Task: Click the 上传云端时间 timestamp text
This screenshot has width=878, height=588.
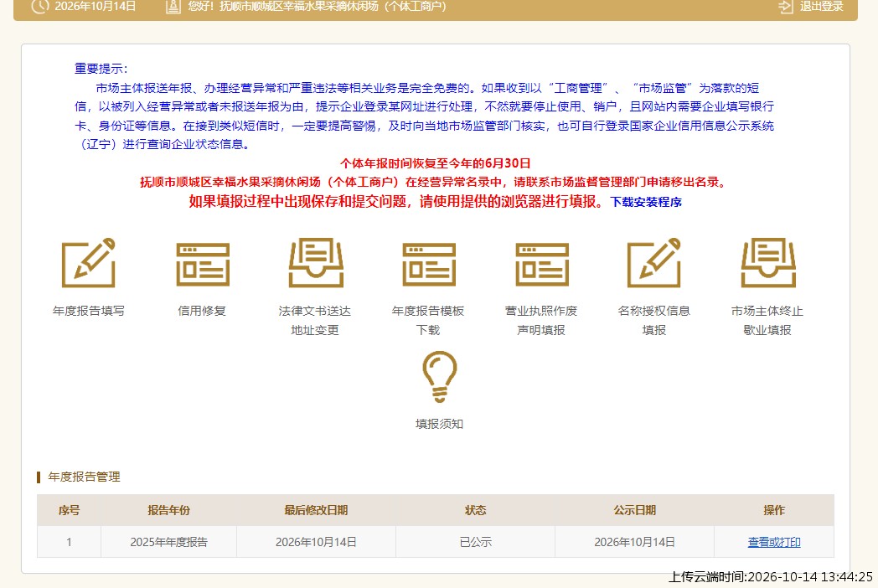Action: click(771, 577)
